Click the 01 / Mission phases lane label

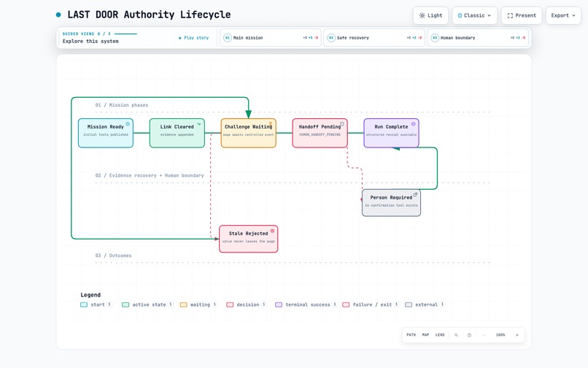(122, 105)
